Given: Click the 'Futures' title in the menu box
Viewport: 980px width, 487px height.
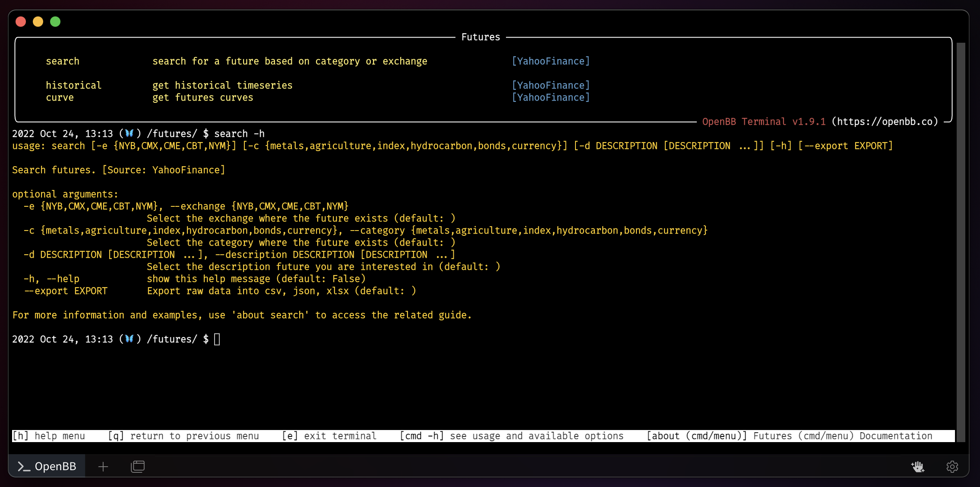Looking at the screenshot, I should [481, 37].
